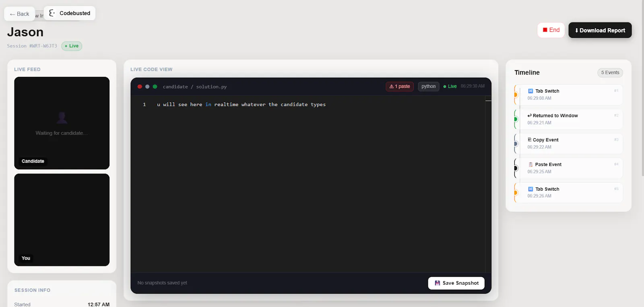This screenshot has width=644, height=307.
Task: Download the session report
Action: pyautogui.click(x=600, y=30)
